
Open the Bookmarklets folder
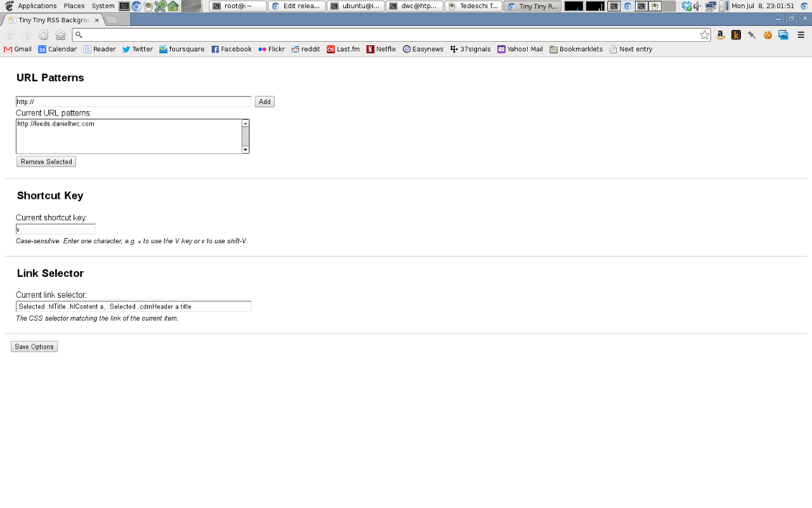(x=575, y=49)
